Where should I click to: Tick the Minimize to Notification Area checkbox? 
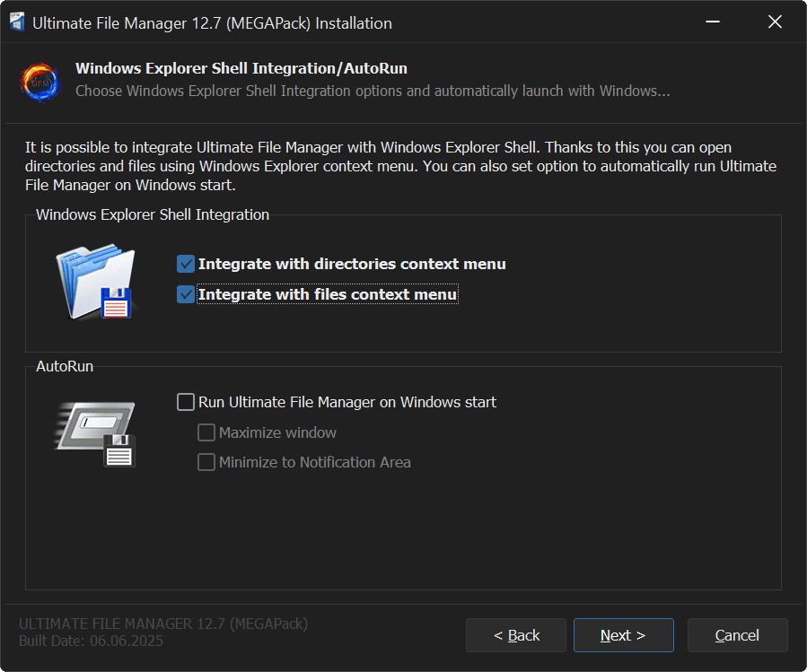point(206,462)
